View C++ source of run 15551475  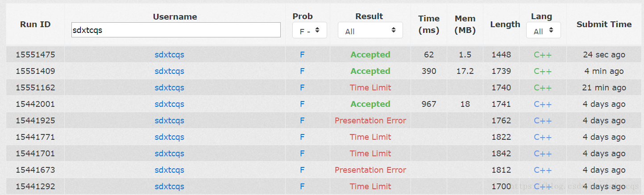(543, 55)
